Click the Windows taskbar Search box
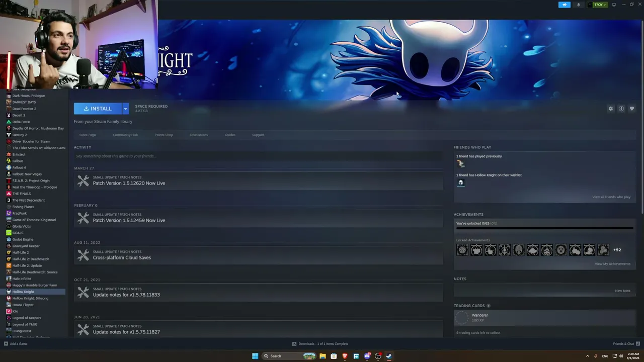The image size is (644, 362). pos(289,356)
